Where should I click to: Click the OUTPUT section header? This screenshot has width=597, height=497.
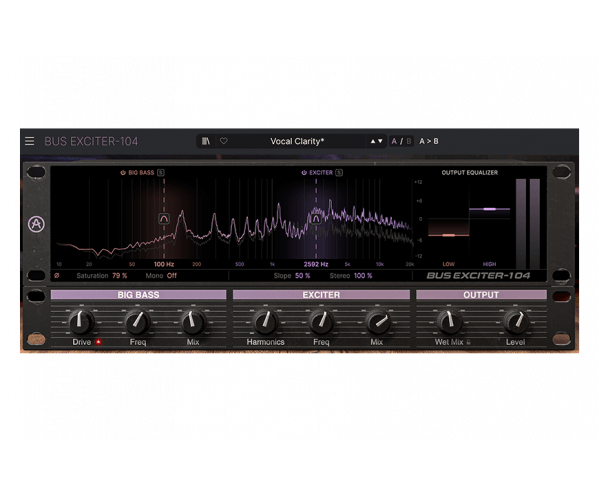click(481, 295)
